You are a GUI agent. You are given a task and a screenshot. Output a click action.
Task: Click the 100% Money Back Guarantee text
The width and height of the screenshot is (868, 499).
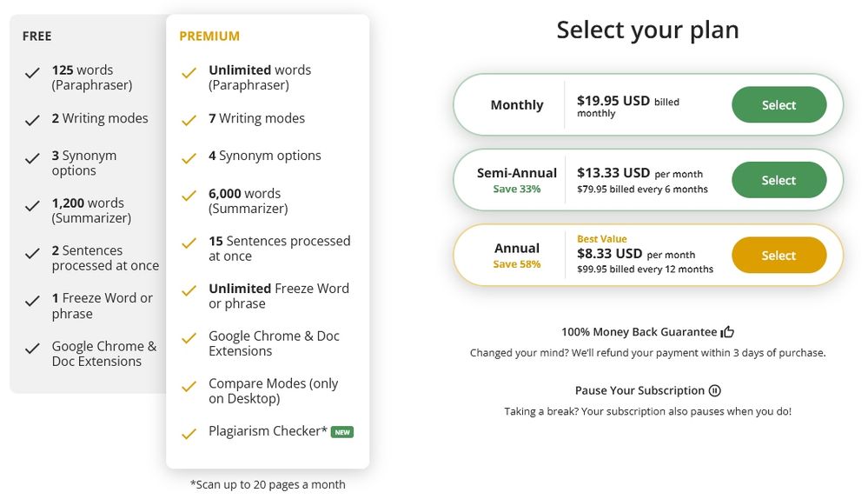click(x=639, y=332)
